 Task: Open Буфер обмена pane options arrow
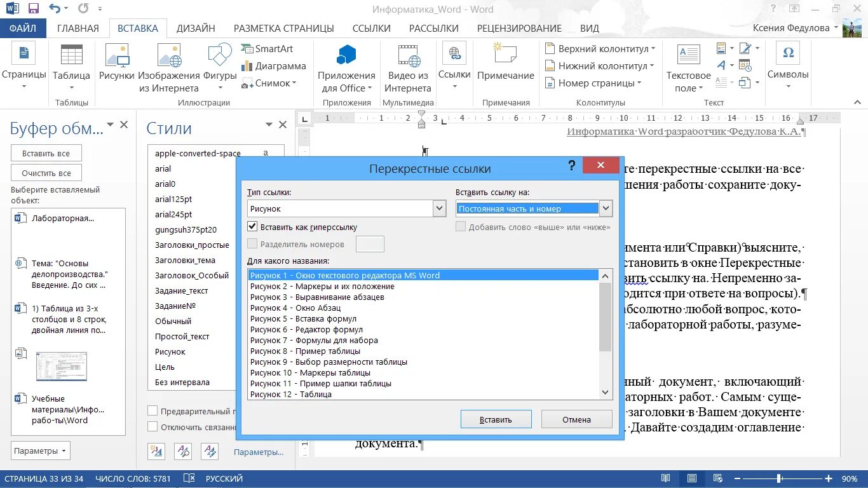[111, 125]
